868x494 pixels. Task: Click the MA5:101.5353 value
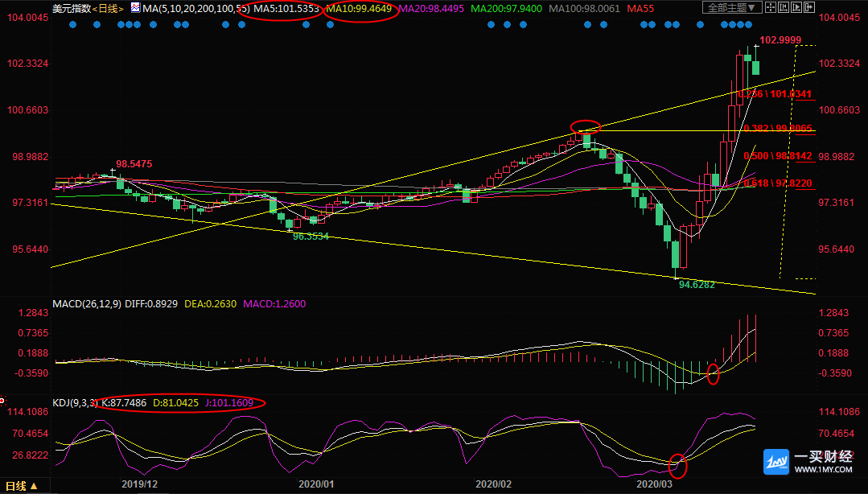coord(286,8)
